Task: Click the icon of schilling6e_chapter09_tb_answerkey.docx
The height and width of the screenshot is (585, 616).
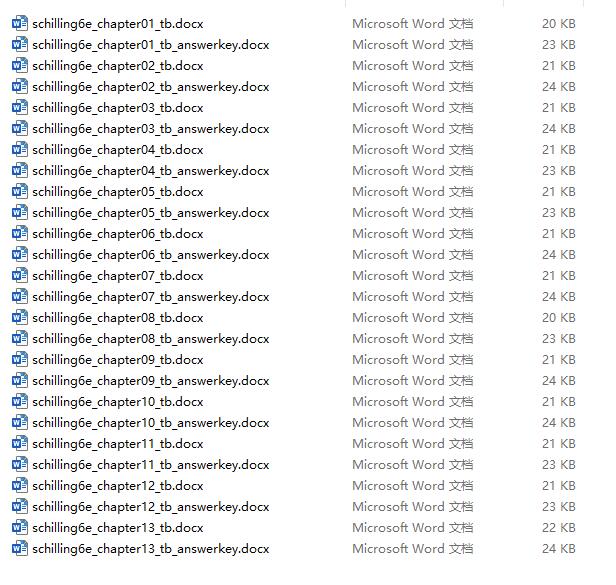Action: [20, 381]
